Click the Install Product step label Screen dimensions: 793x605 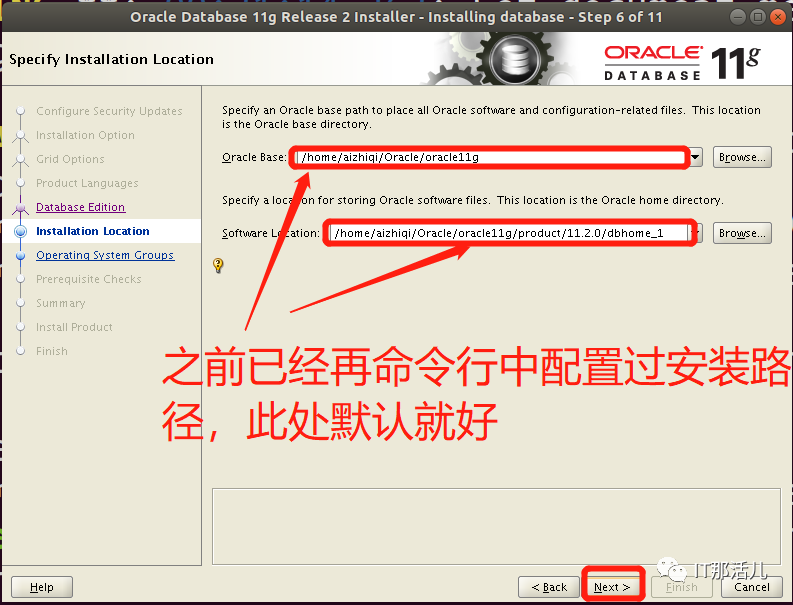pos(74,327)
